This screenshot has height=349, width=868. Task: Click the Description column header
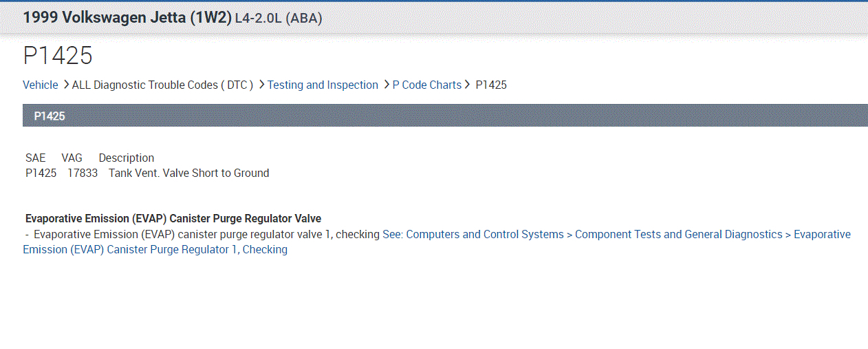coord(127,158)
